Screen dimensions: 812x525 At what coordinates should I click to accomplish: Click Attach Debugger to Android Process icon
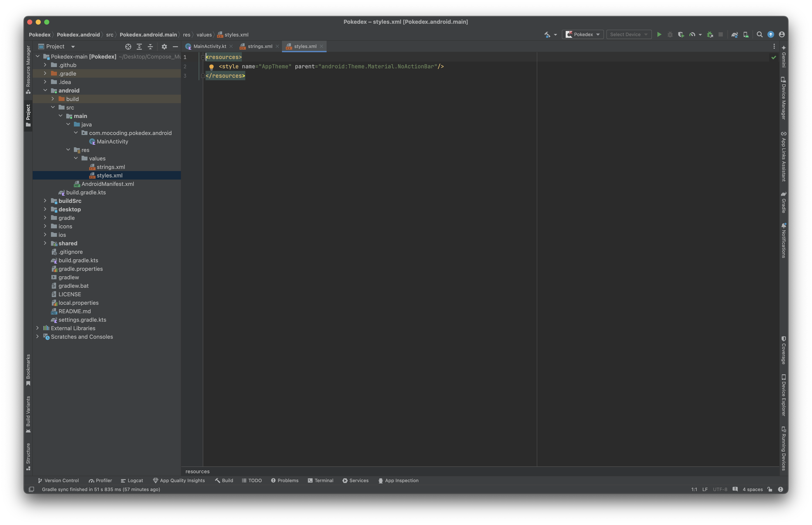pos(710,34)
